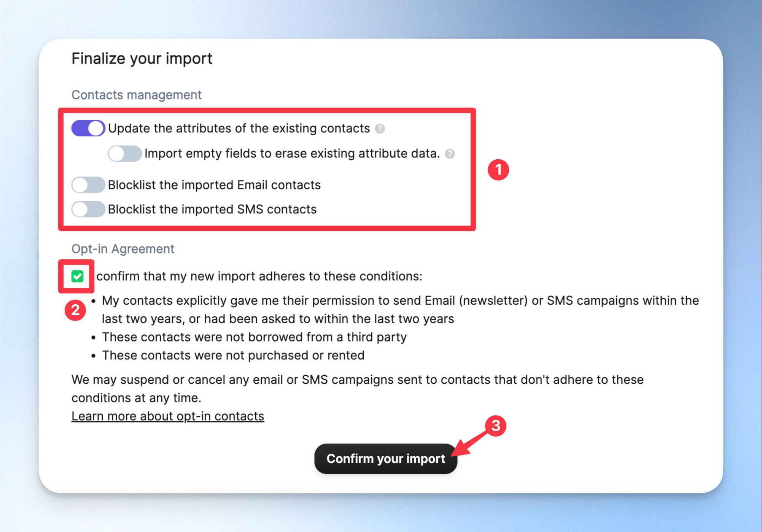The width and height of the screenshot is (762, 532).
Task: Click the Opt-in Agreement section label
Action: point(123,249)
